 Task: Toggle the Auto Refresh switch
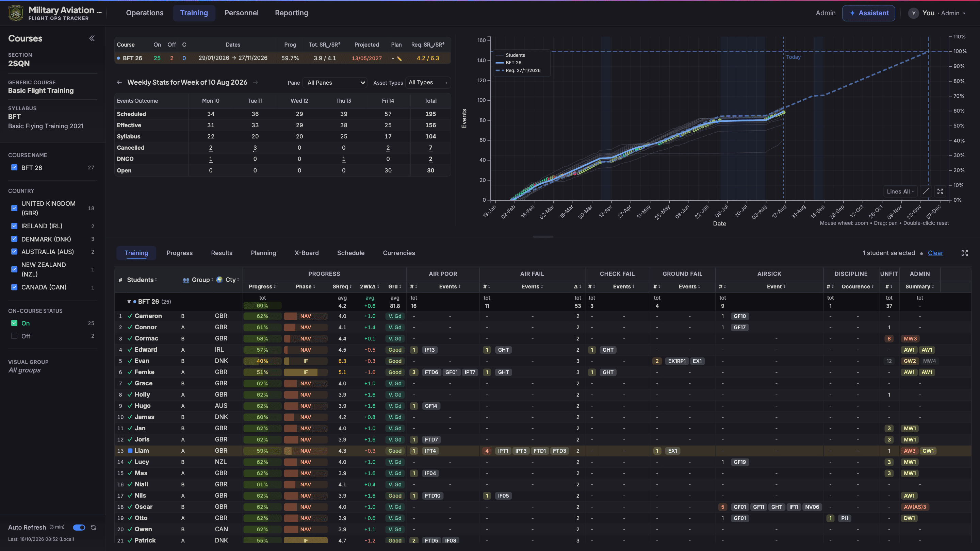[x=79, y=528]
